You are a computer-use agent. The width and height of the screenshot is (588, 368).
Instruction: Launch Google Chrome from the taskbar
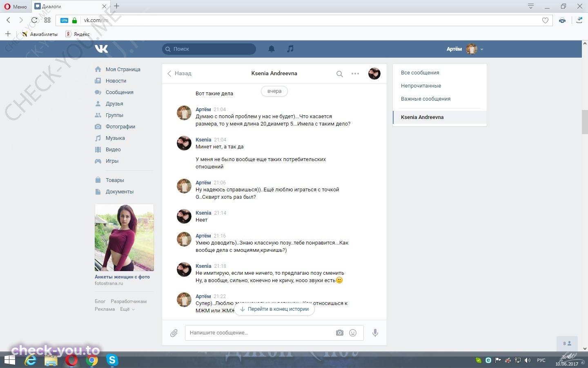tap(92, 360)
